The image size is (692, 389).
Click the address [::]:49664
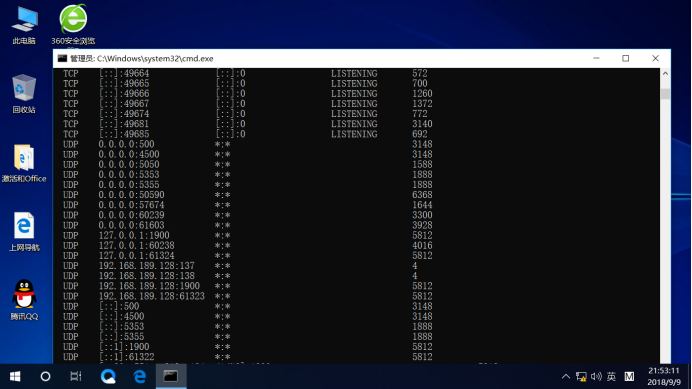(x=124, y=73)
